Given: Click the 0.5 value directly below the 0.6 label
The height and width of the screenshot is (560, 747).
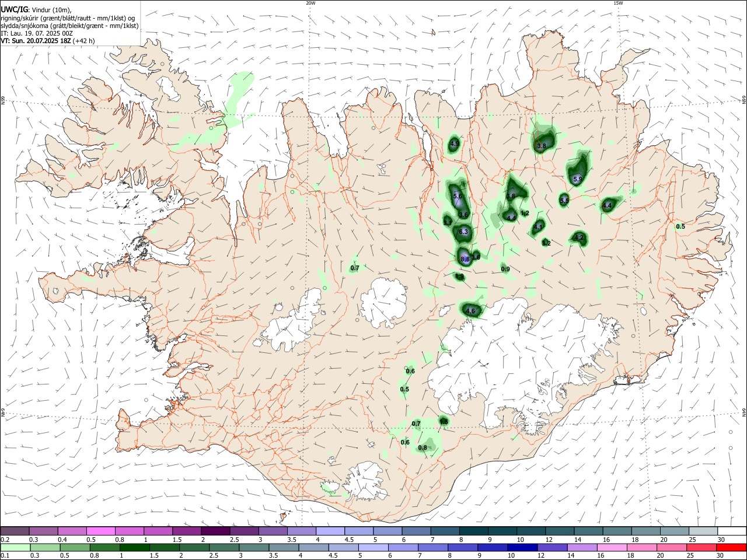Looking at the screenshot, I should [404, 390].
